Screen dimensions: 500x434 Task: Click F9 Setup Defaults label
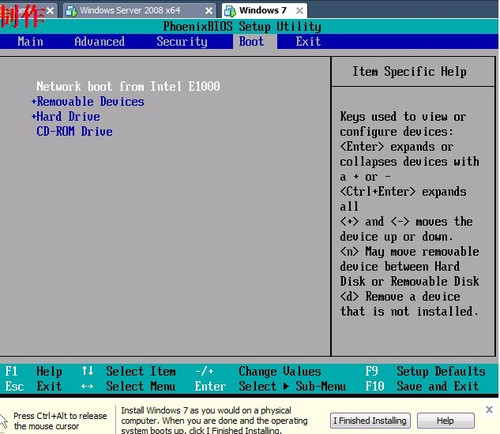point(425,371)
